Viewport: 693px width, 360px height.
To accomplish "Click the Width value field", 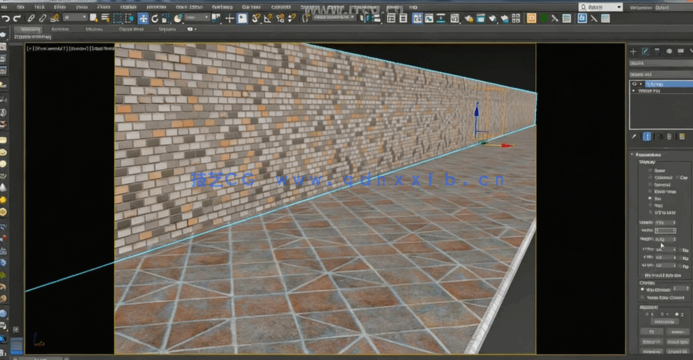I will [x=666, y=231].
